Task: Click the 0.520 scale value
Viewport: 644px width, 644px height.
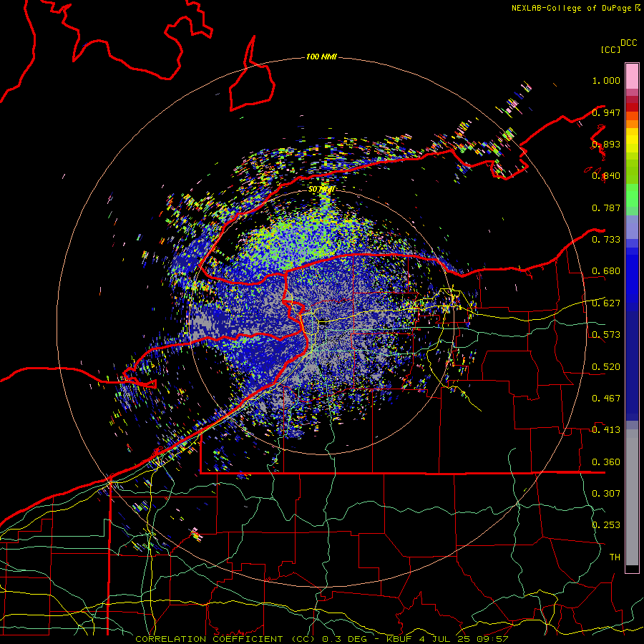Action: (606, 367)
